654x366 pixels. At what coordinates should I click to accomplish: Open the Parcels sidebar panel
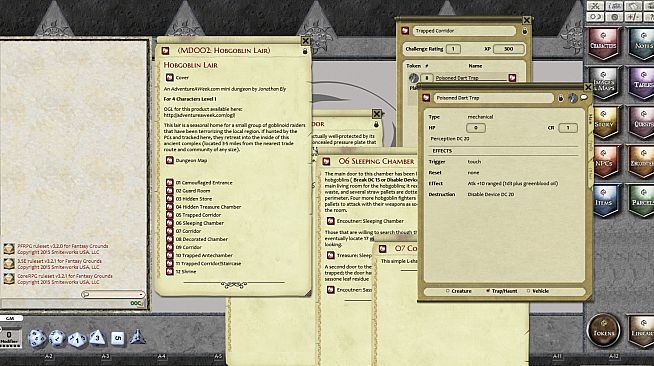[642, 201]
